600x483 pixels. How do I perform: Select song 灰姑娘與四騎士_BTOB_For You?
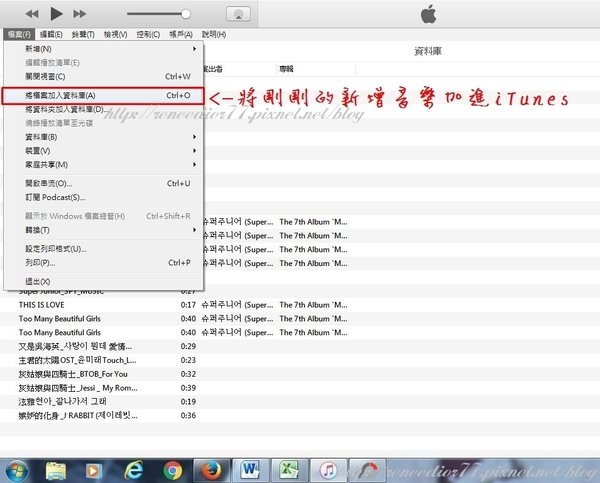point(73,374)
